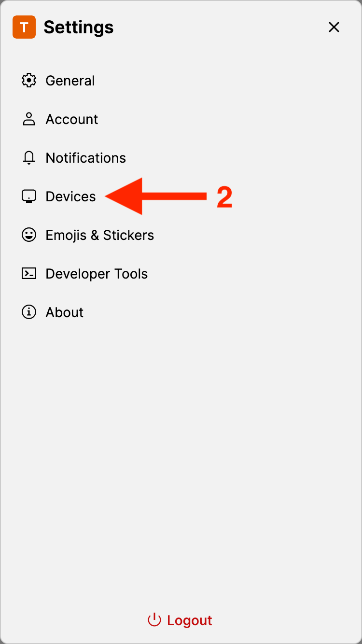Open the General settings label
362x644 pixels.
[x=70, y=81]
